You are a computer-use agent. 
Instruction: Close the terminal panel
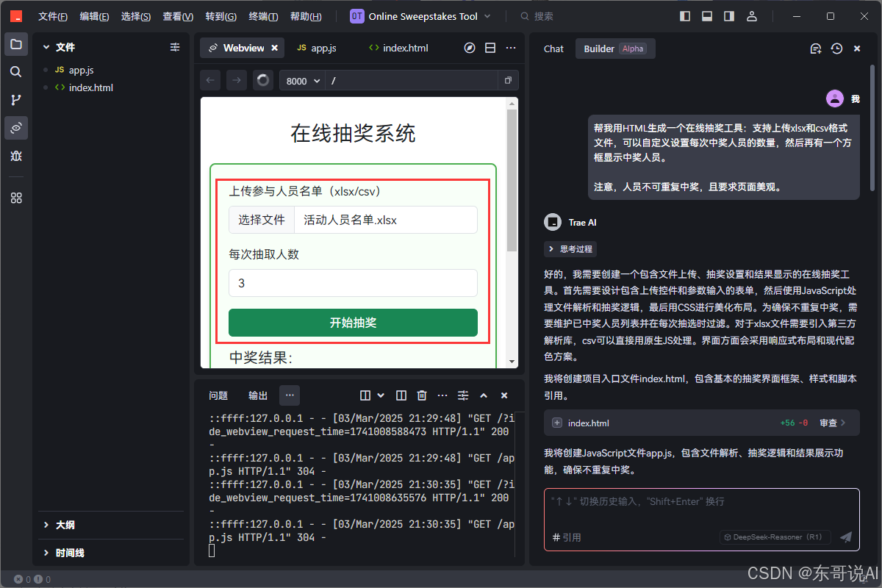[x=504, y=395]
